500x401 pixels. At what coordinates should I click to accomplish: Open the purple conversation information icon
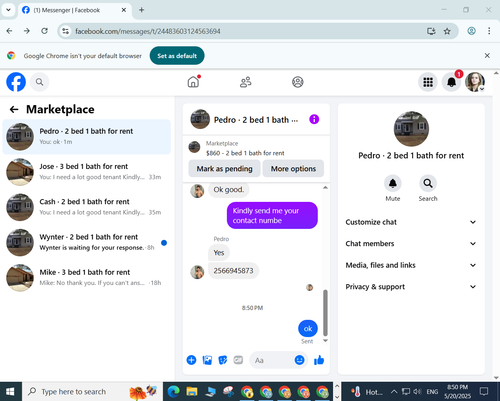click(314, 119)
